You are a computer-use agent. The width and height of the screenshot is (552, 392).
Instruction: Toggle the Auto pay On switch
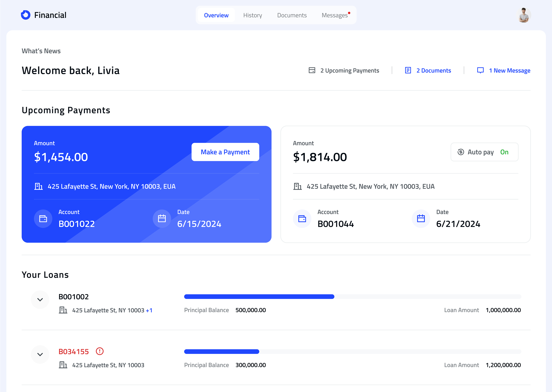(484, 152)
